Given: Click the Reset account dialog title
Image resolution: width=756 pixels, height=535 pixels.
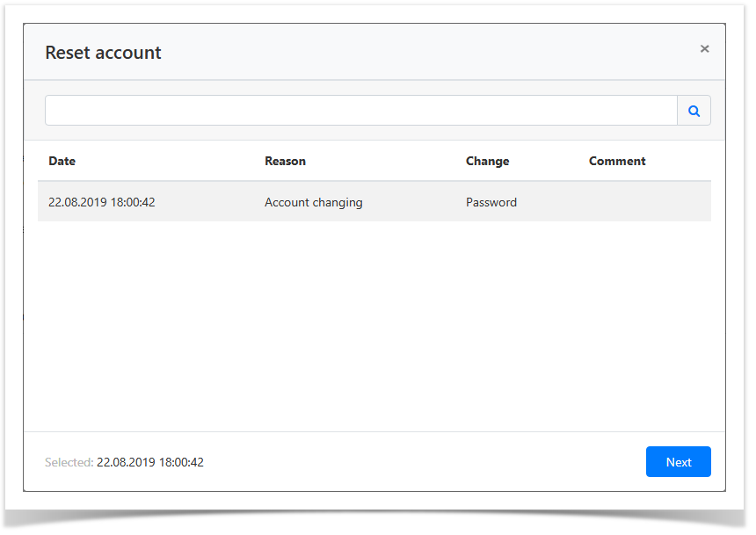Looking at the screenshot, I should [103, 53].
